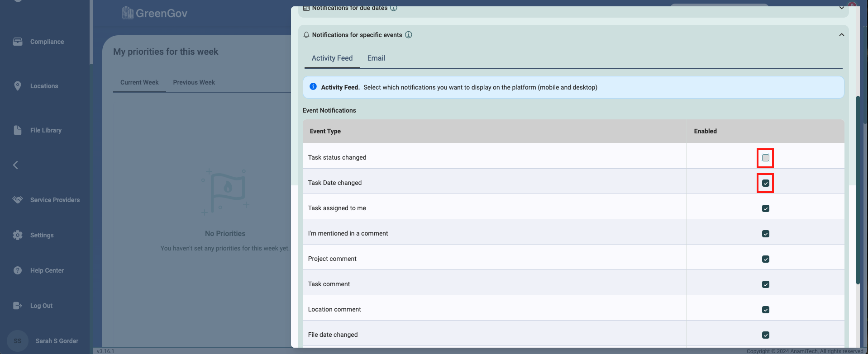Click the Log Out icon

coord(18,306)
